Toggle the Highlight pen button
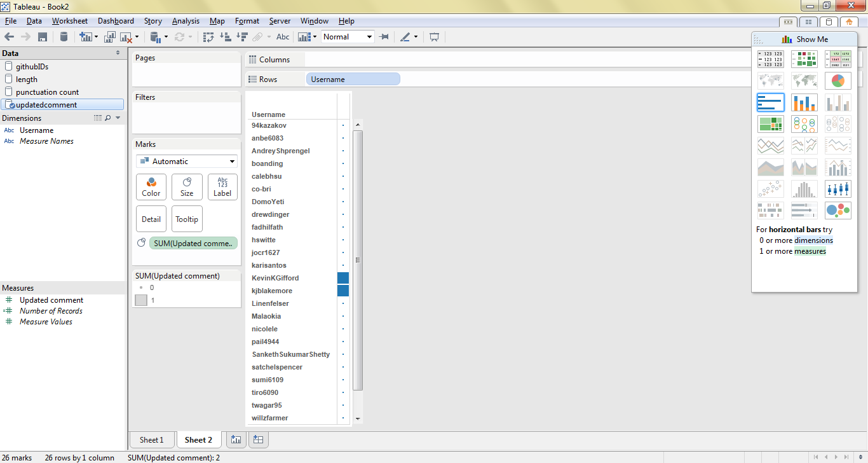The width and height of the screenshot is (868, 463). (405, 37)
